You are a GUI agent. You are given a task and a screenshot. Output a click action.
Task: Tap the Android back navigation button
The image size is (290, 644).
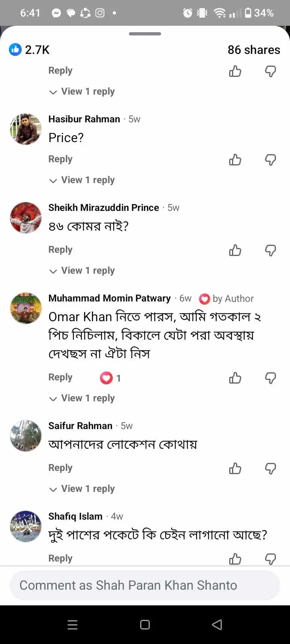(217, 625)
